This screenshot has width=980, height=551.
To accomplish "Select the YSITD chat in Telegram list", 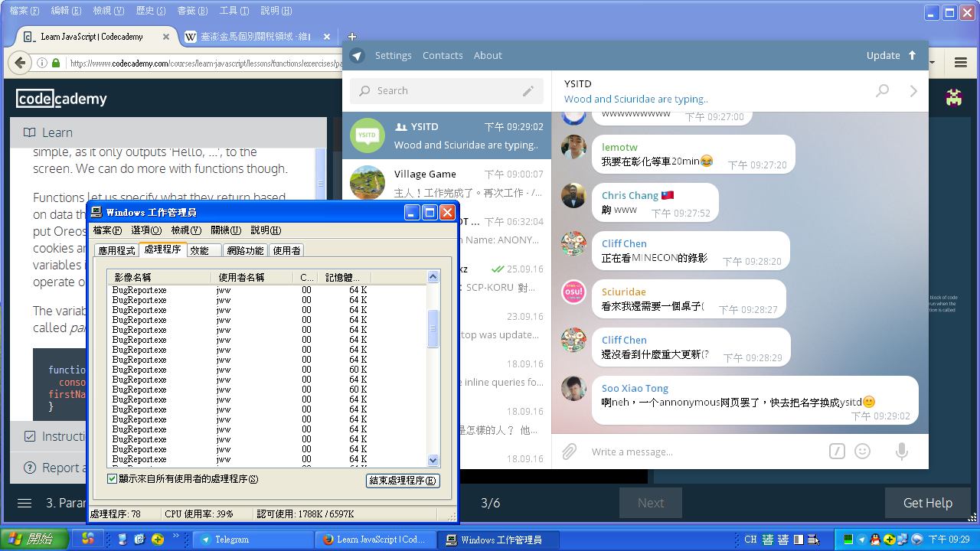I will [x=446, y=135].
